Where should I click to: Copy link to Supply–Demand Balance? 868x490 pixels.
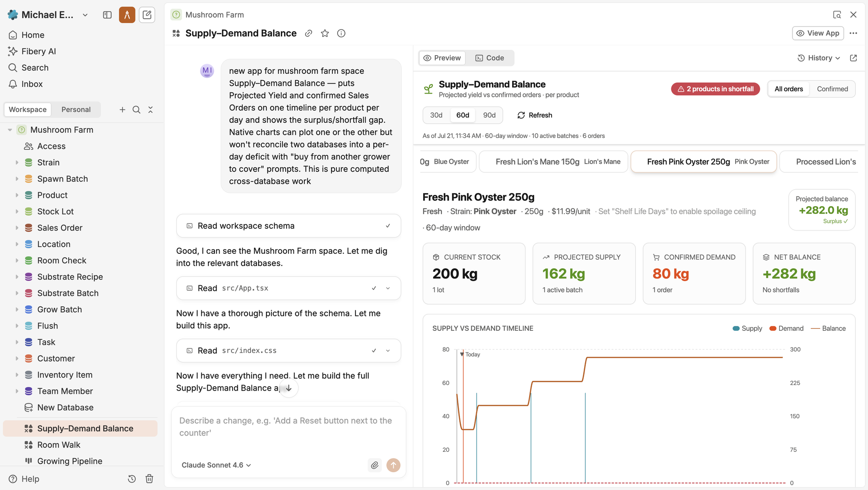coord(309,33)
